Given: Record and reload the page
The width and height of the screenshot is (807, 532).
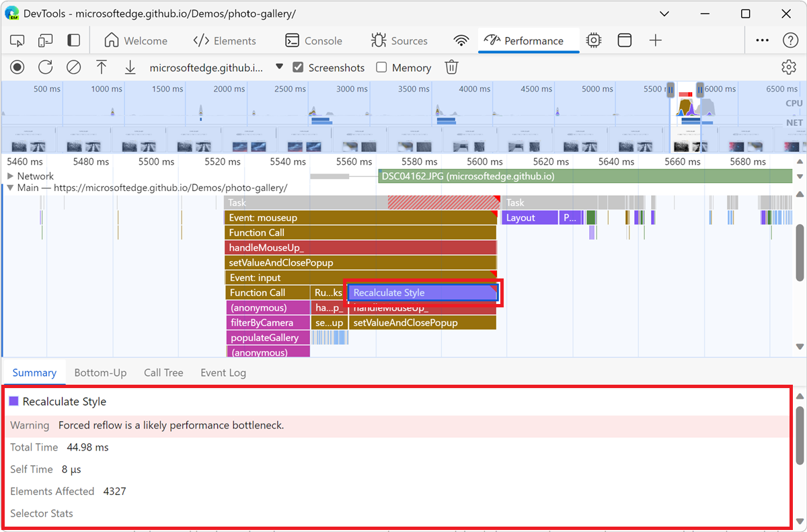Looking at the screenshot, I should [45, 67].
